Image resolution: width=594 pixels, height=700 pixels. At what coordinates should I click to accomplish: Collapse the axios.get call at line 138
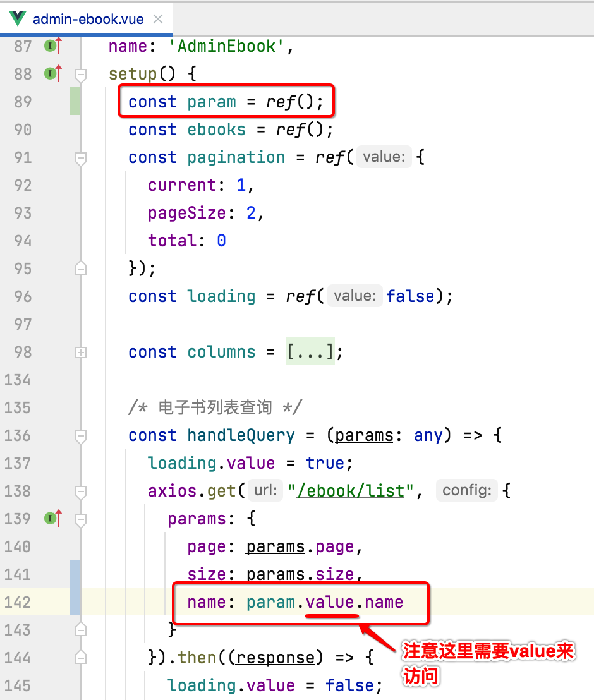81,492
